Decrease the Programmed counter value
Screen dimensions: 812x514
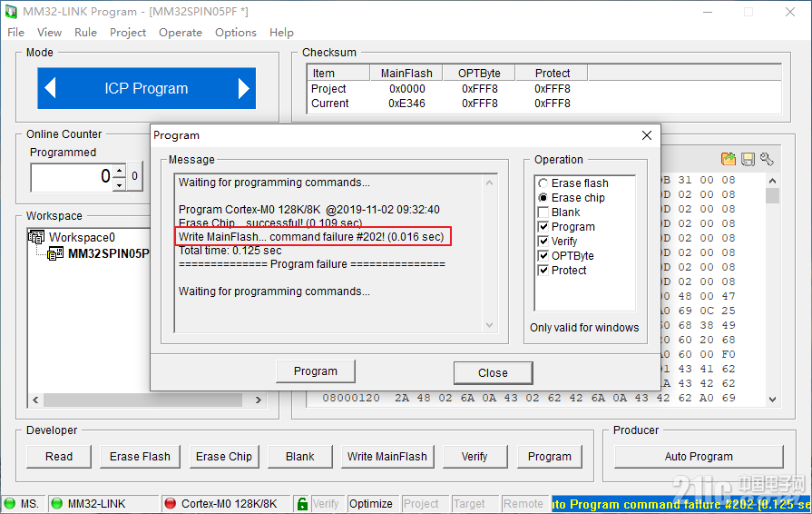(120, 184)
